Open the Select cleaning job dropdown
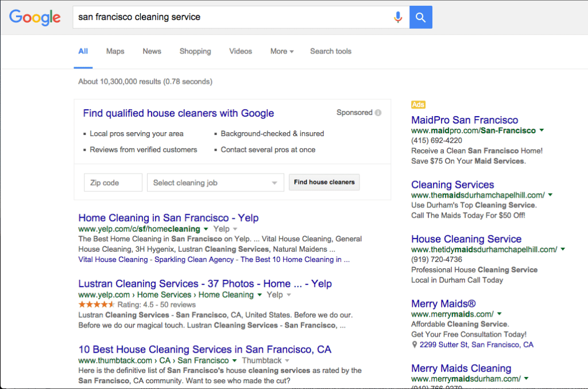Viewport: 588px width, 389px height. click(215, 182)
